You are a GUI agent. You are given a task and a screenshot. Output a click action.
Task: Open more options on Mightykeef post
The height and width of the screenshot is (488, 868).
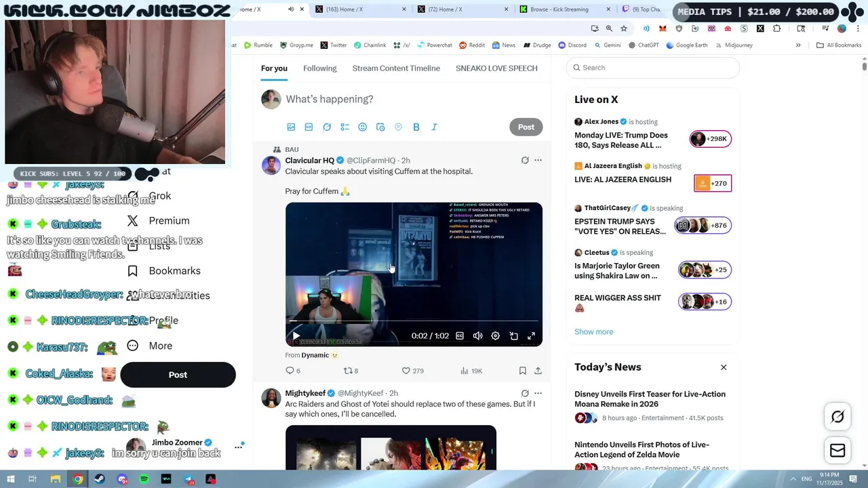coord(538,393)
